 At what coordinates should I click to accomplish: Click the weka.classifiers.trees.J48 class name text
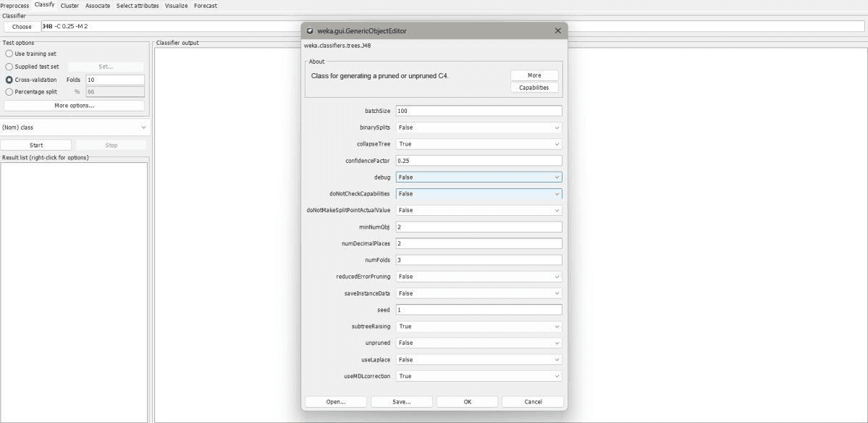(337, 46)
